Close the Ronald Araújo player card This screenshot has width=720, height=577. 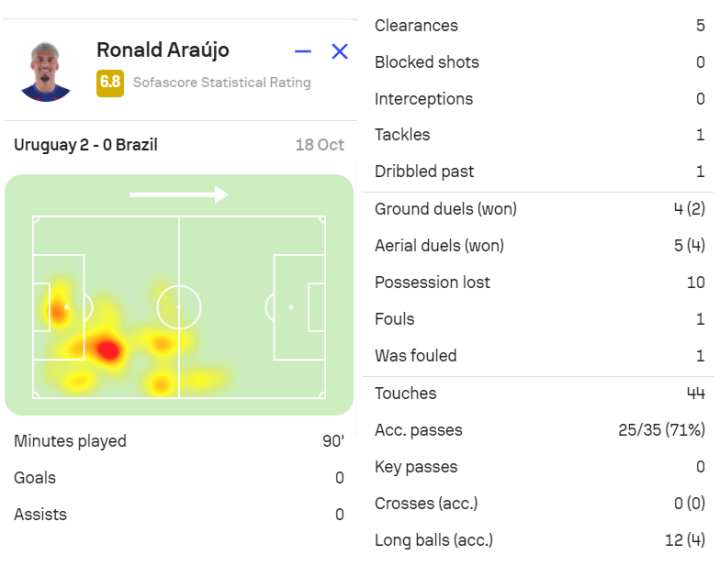340,52
